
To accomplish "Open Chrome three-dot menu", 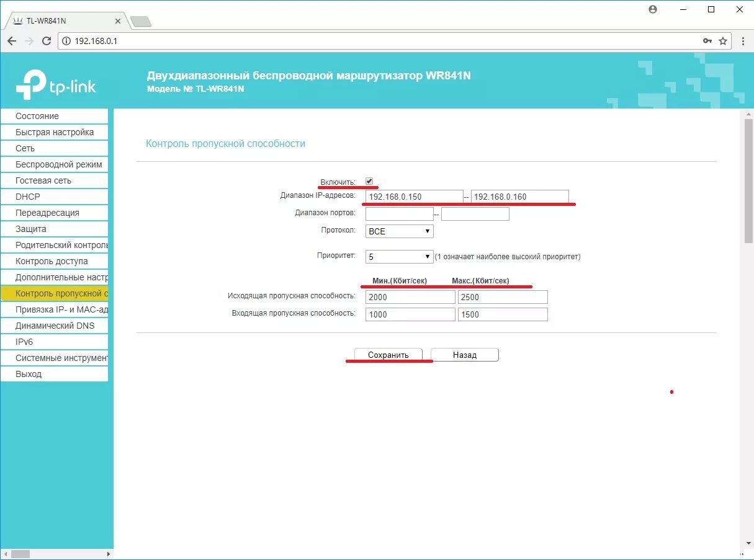I will click(743, 41).
